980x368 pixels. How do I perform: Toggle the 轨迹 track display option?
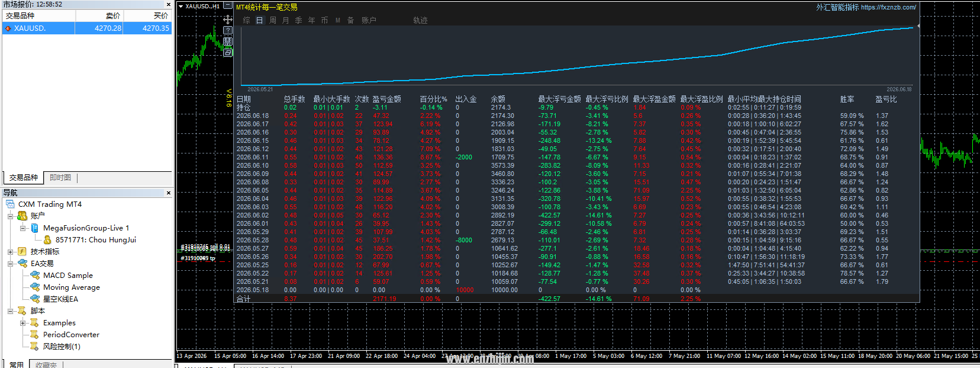[420, 20]
